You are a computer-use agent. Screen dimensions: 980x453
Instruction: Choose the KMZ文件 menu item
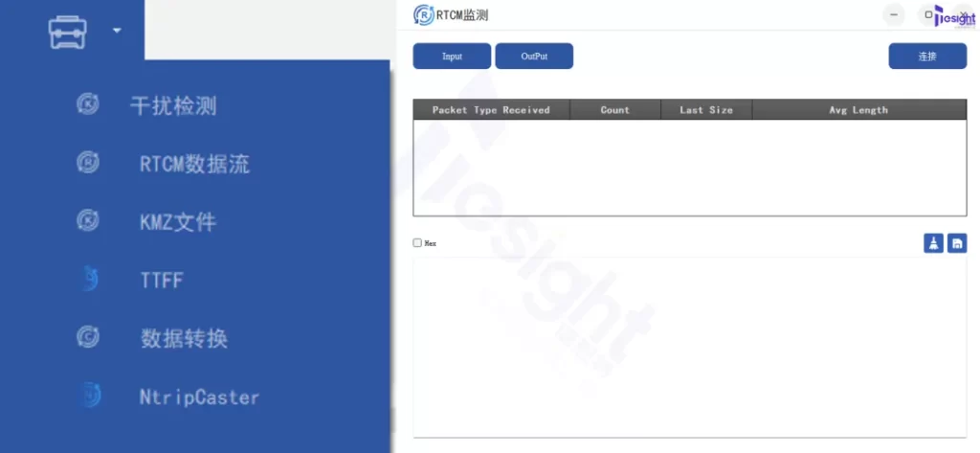[178, 222]
